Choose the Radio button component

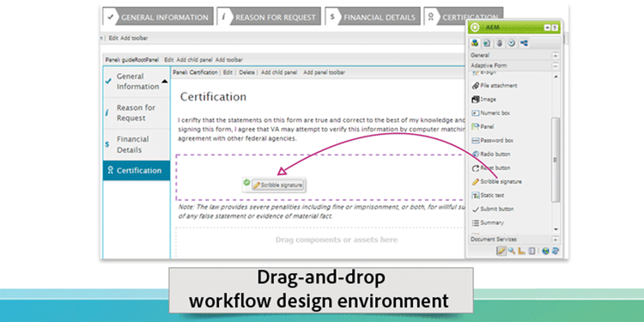tap(491, 154)
